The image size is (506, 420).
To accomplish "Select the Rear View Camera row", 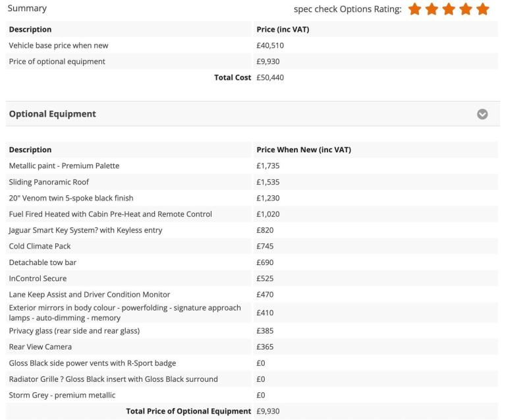I will (252, 347).
